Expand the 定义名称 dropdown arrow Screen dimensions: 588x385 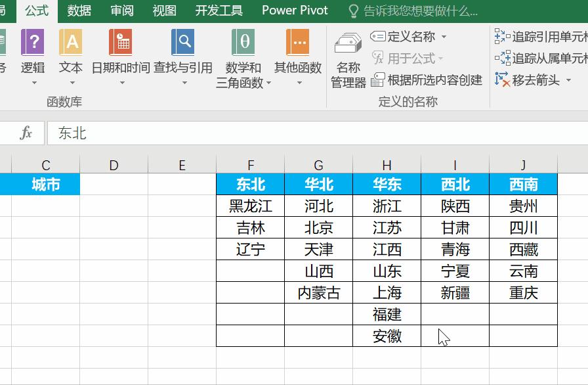[x=444, y=37]
